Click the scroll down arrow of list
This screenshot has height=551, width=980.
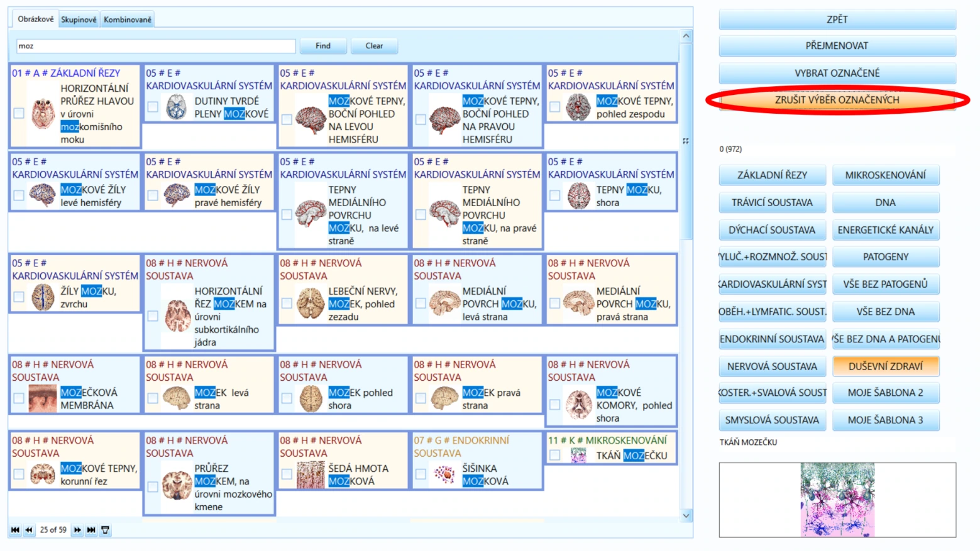point(686,515)
